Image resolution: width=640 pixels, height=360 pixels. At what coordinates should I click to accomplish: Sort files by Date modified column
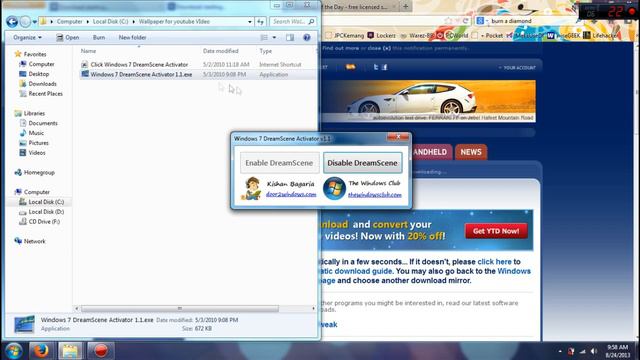click(220, 51)
